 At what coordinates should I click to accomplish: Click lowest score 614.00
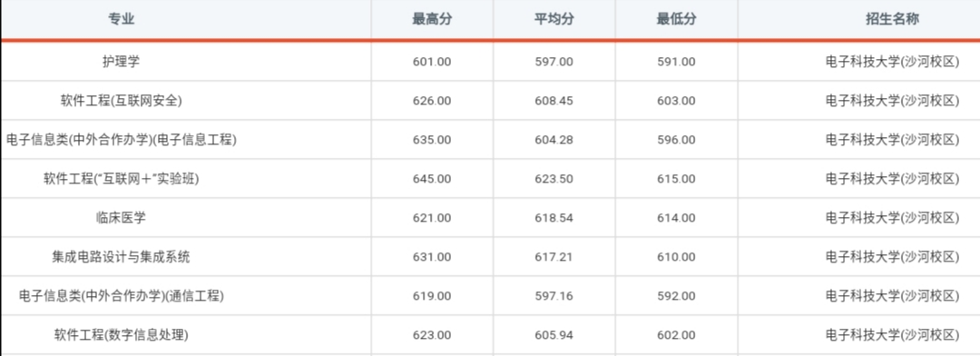(676, 218)
